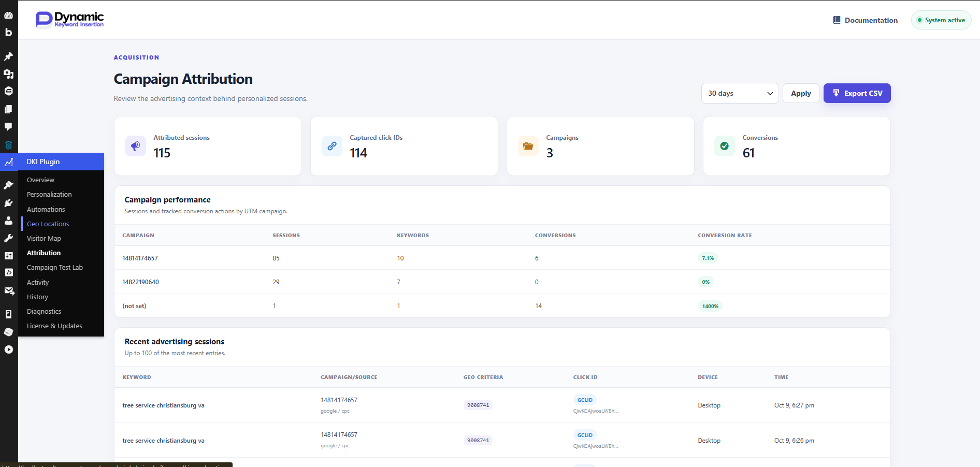Open the Personalization submenu item
The width and height of the screenshot is (980, 467).
pos(49,194)
